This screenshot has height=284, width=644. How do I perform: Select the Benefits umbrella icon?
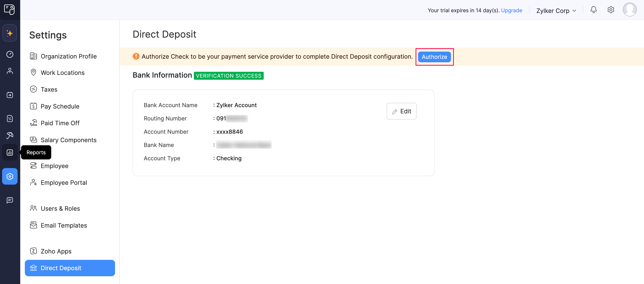[10, 135]
